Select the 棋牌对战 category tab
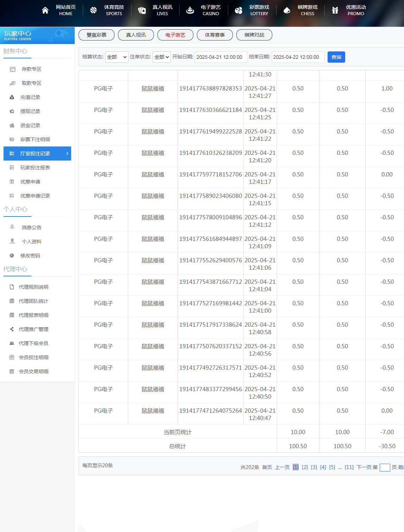Screen dimensions: 404x532 (254, 35)
